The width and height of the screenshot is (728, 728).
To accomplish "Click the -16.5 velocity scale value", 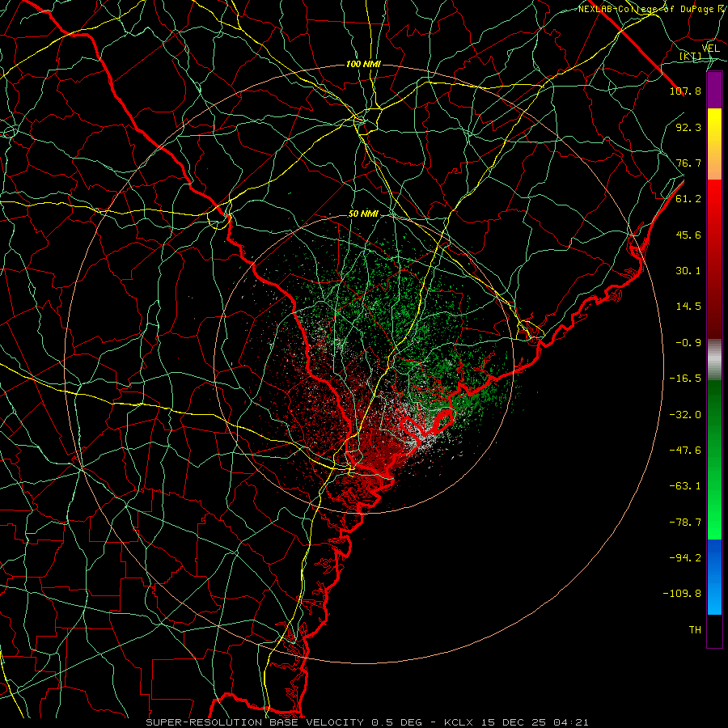I will [x=685, y=379].
